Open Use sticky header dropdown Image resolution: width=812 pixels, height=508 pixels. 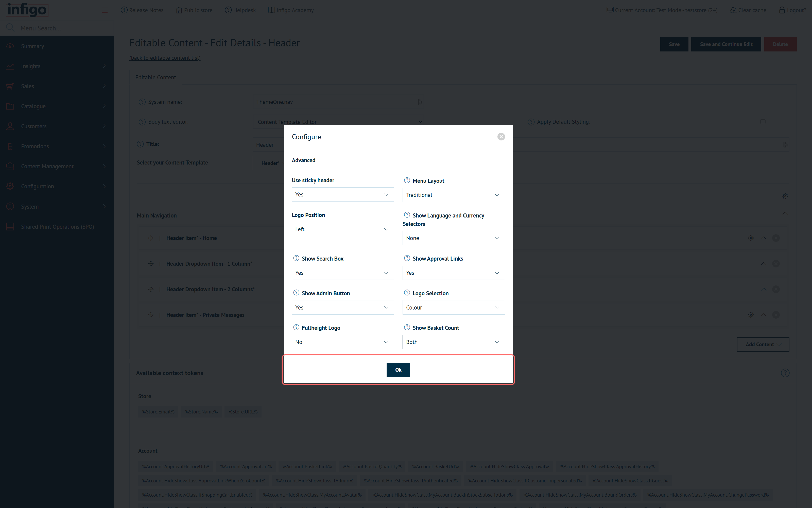pyautogui.click(x=343, y=194)
